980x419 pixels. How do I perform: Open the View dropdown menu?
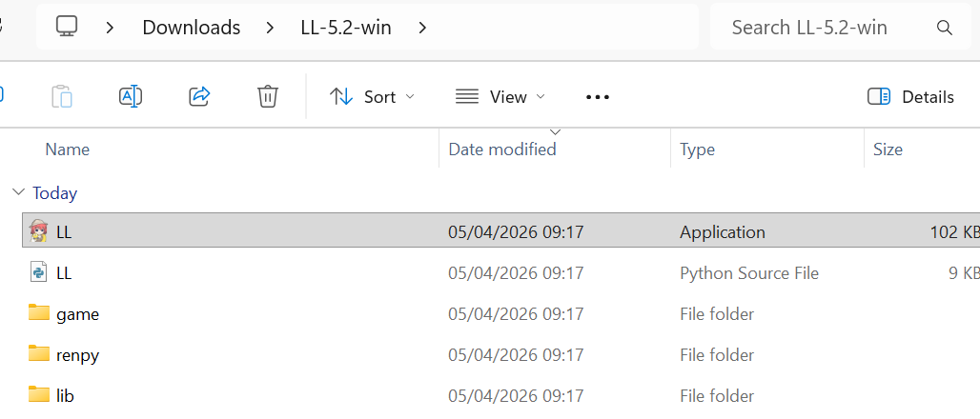(x=500, y=96)
